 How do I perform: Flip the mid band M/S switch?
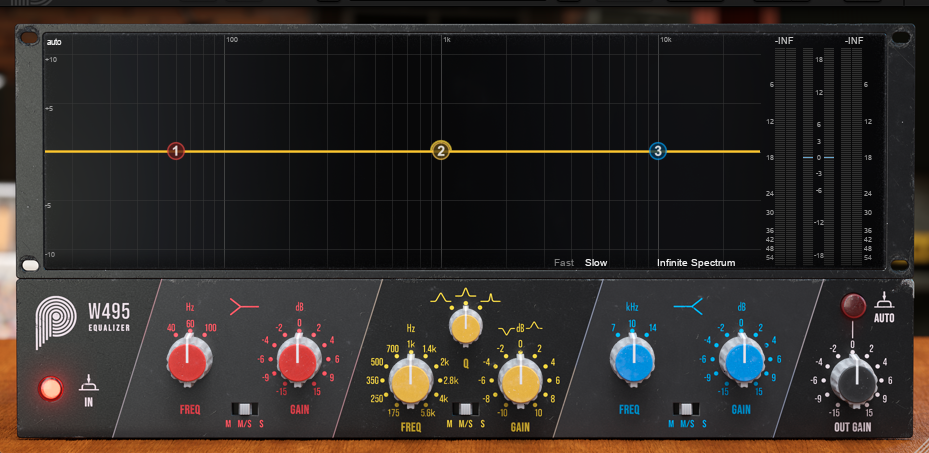[x=464, y=408]
